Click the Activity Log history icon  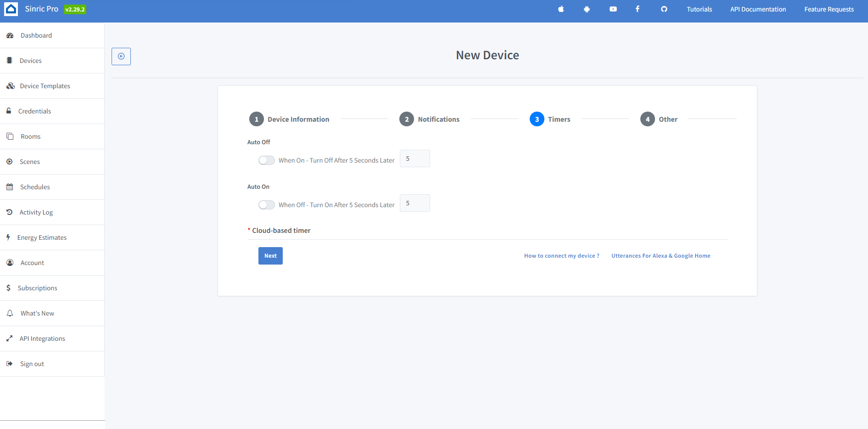[x=10, y=212]
